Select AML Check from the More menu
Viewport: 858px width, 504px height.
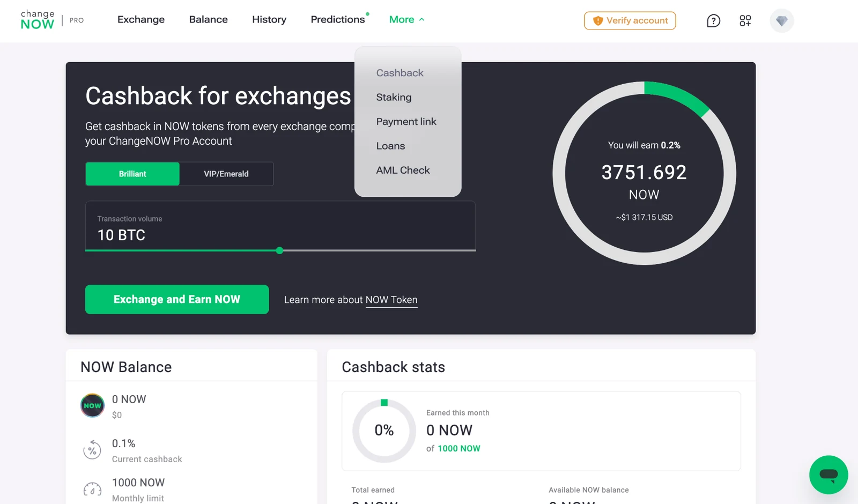403,170
